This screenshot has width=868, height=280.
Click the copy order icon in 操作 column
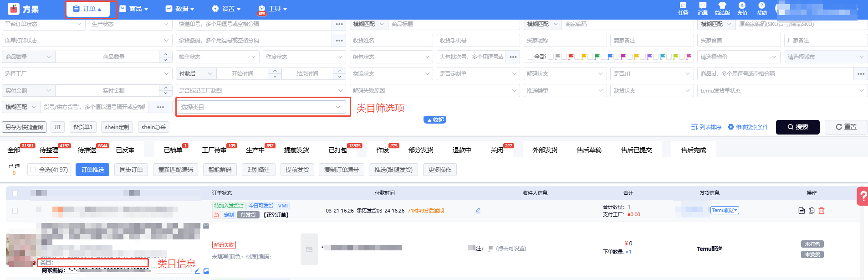(x=812, y=211)
